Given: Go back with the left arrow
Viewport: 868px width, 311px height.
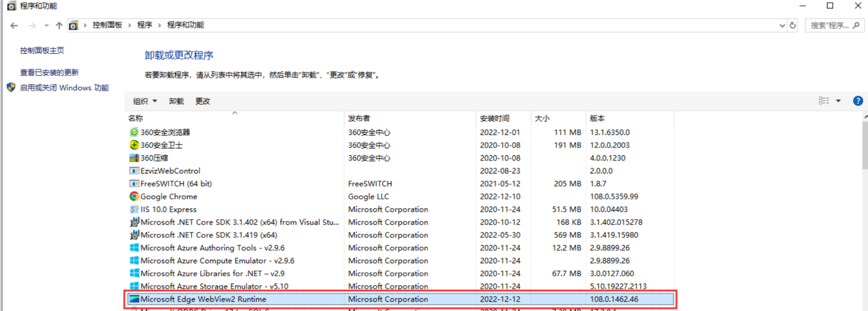Looking at the screenshot, I should [x=14, y=25].
